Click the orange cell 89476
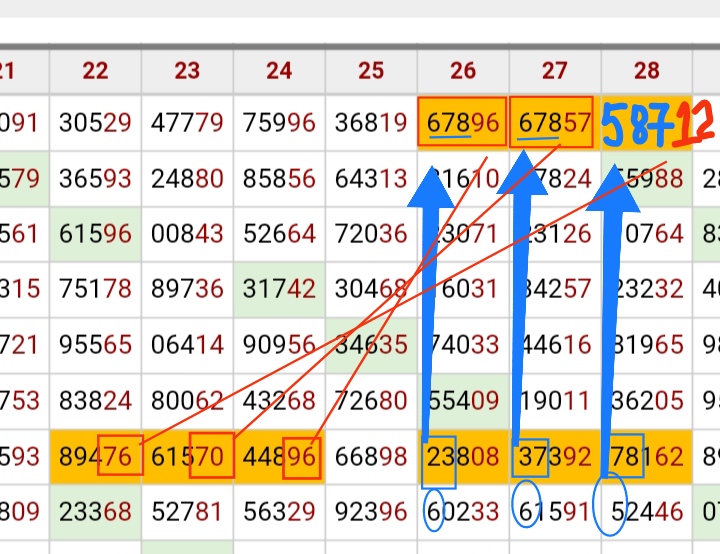This screenshot has height=554, width=720. pyautogui.click(x=96, y=457)
